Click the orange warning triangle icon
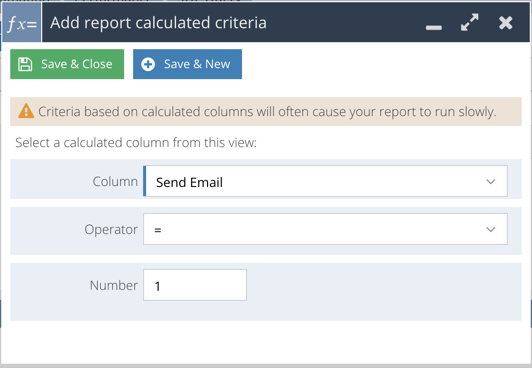The image size is (532, 368). pos(26,111)
